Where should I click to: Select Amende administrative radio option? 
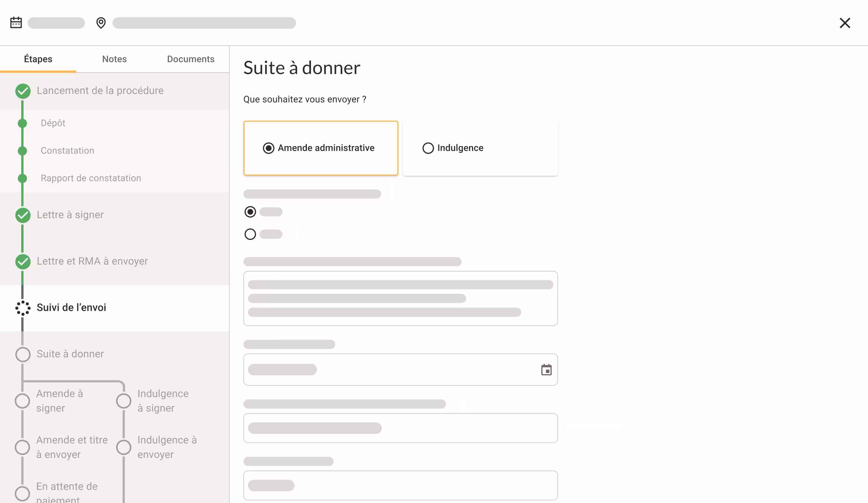268,148
